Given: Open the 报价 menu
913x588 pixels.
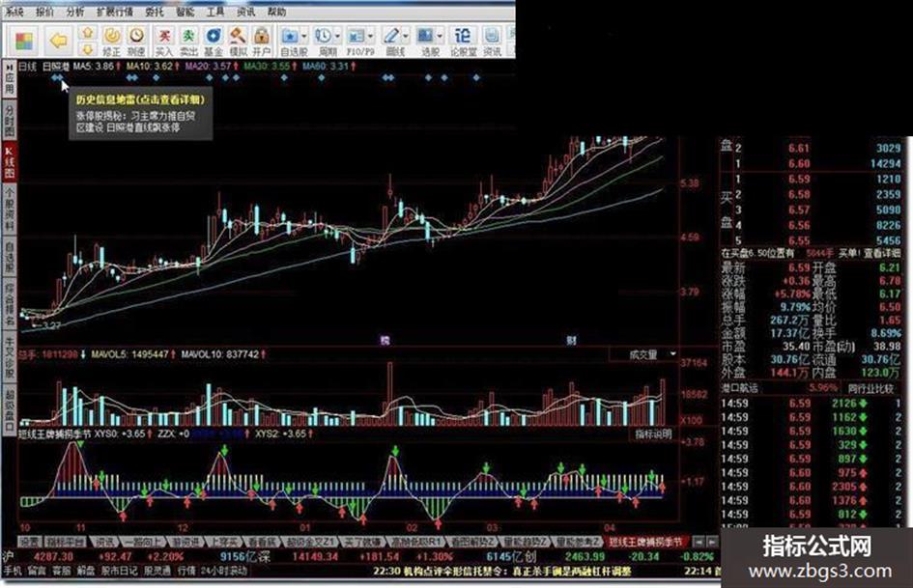Looking at the screenshot, I should tap(44, 12).
